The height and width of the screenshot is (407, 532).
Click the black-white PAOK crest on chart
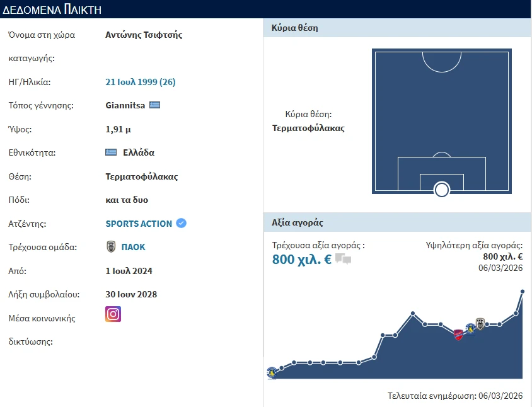480,324
